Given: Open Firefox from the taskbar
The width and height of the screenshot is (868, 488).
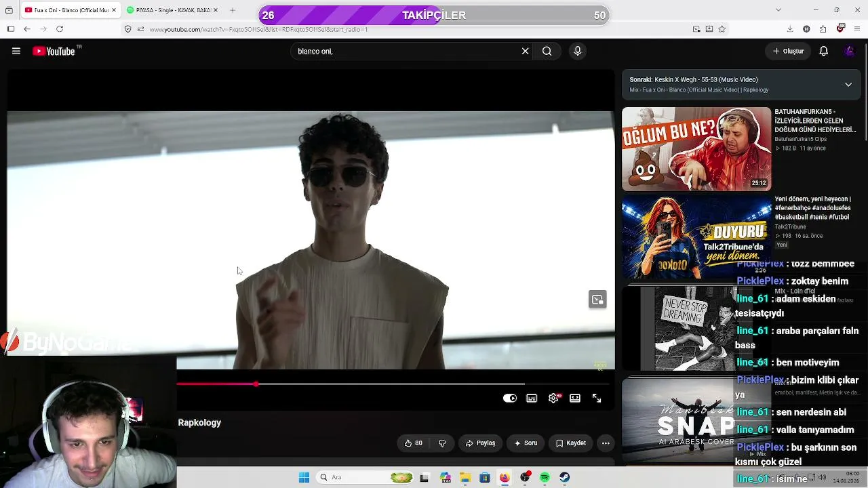Looking at the screenshot, I should click(505, 478).
